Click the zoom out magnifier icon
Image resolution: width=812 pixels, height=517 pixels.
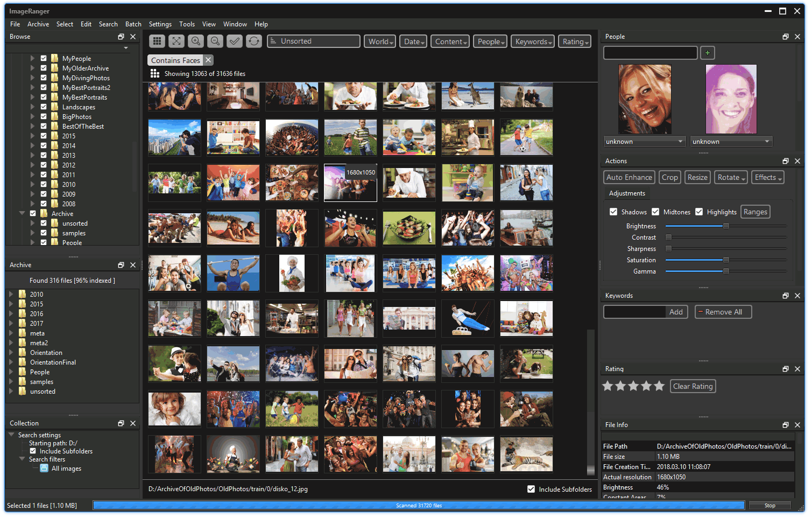tap(215, 41)
